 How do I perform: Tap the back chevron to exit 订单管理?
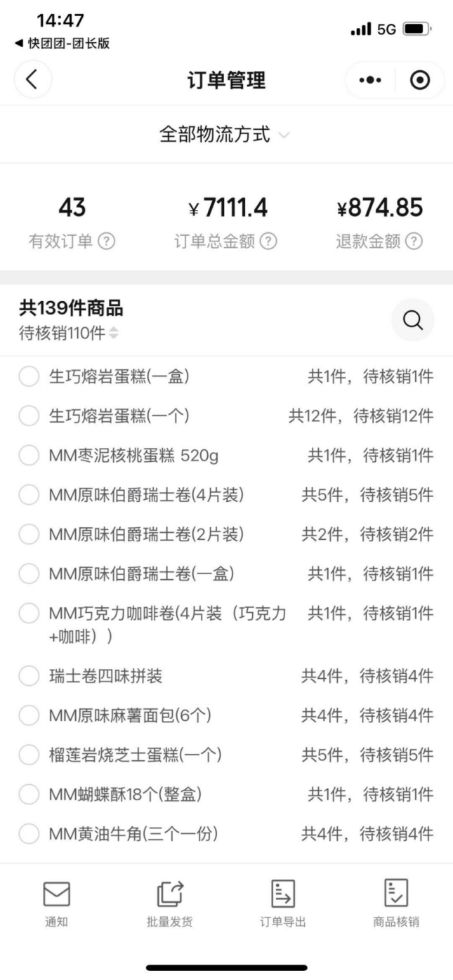click(x=32, y=79)
